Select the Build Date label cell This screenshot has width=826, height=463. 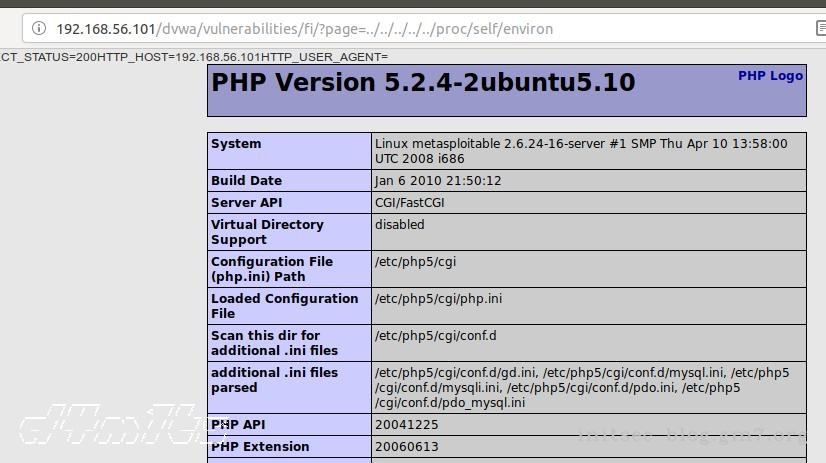(x=246, y=181)
